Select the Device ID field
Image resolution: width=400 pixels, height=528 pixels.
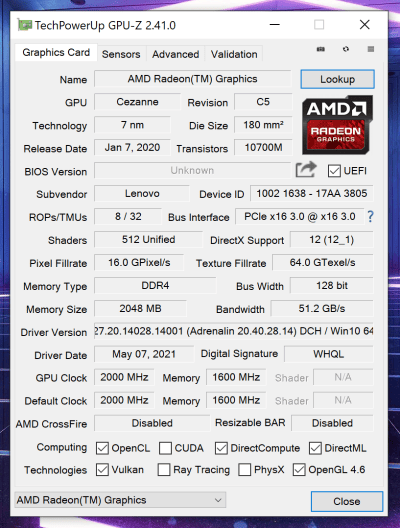click(311, 194)
